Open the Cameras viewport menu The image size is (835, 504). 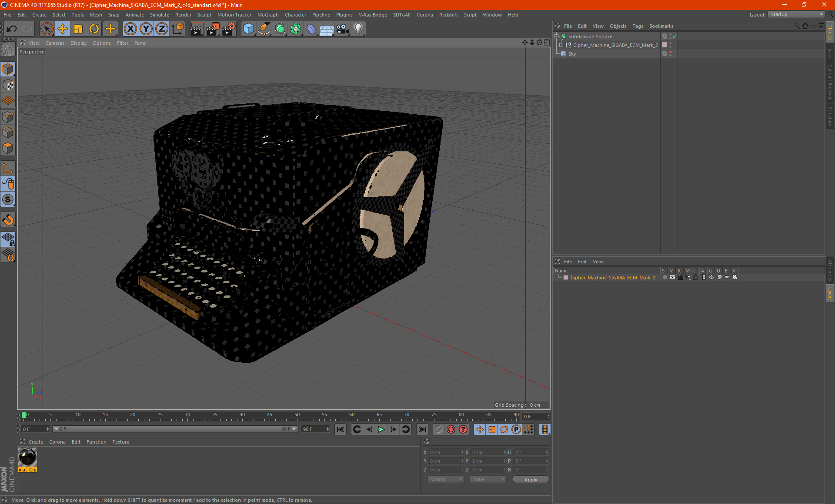[55, 43]
